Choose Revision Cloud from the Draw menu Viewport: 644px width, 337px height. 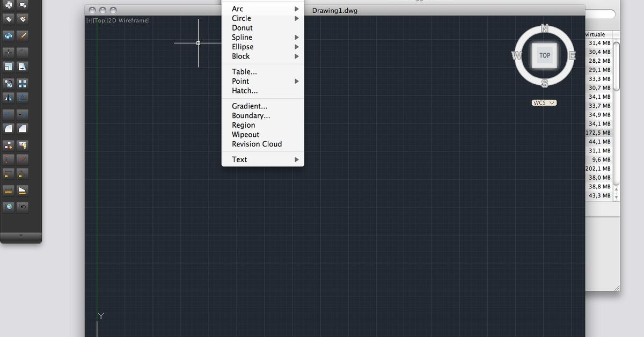[x=257, y=144]
